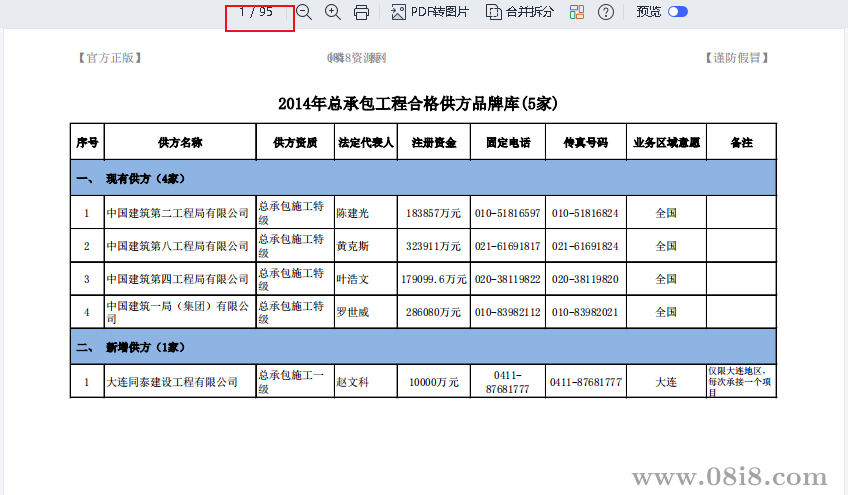Click the business region cell 大连
848x495 pixels.
pos(666,382)
